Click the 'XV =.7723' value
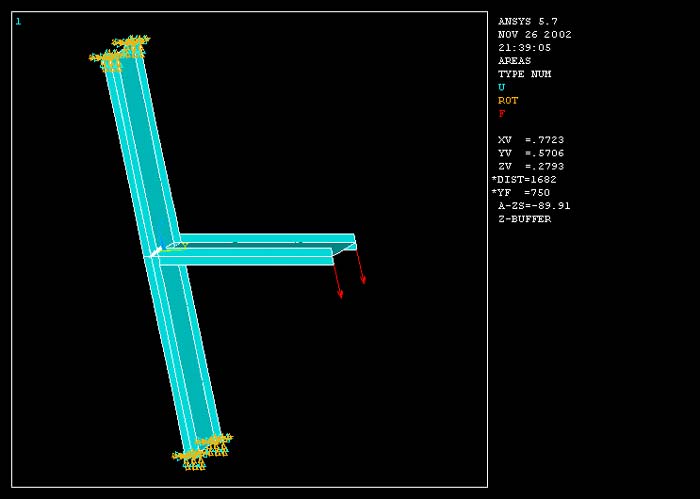The height and width of the screenshot is (499, 700). (531, 140)
